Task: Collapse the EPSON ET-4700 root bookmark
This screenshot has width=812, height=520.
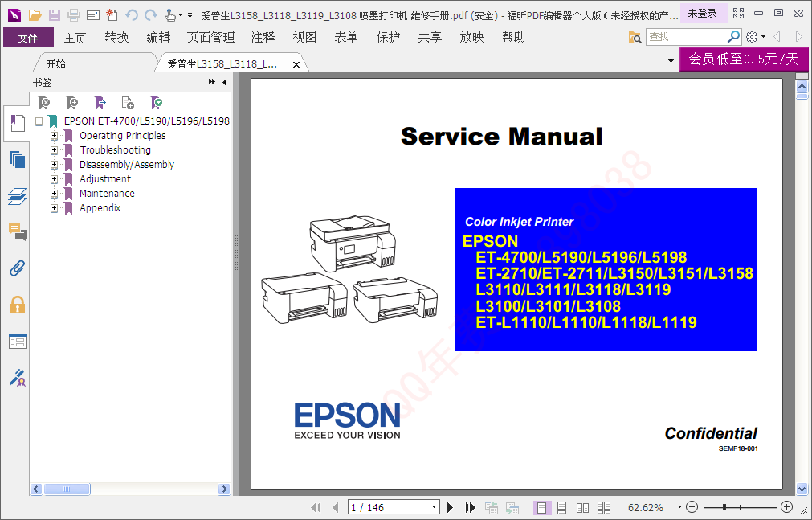Action: click(x=39, y=121)
